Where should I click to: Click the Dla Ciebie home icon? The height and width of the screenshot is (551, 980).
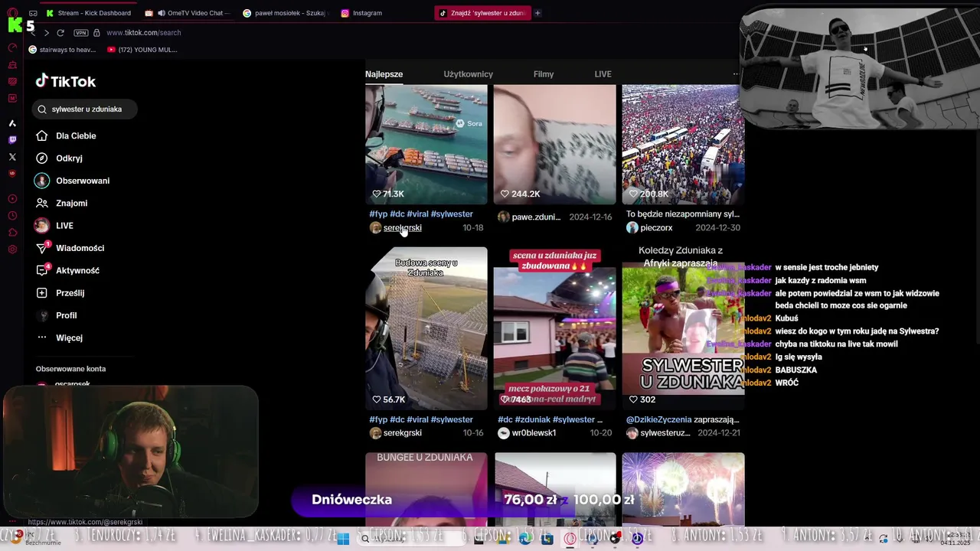[x=42, y=135]
